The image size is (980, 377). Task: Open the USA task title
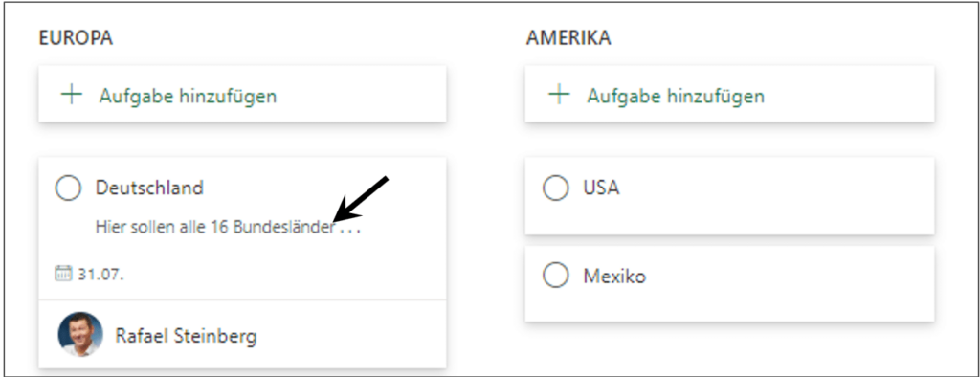click(601, 188)
